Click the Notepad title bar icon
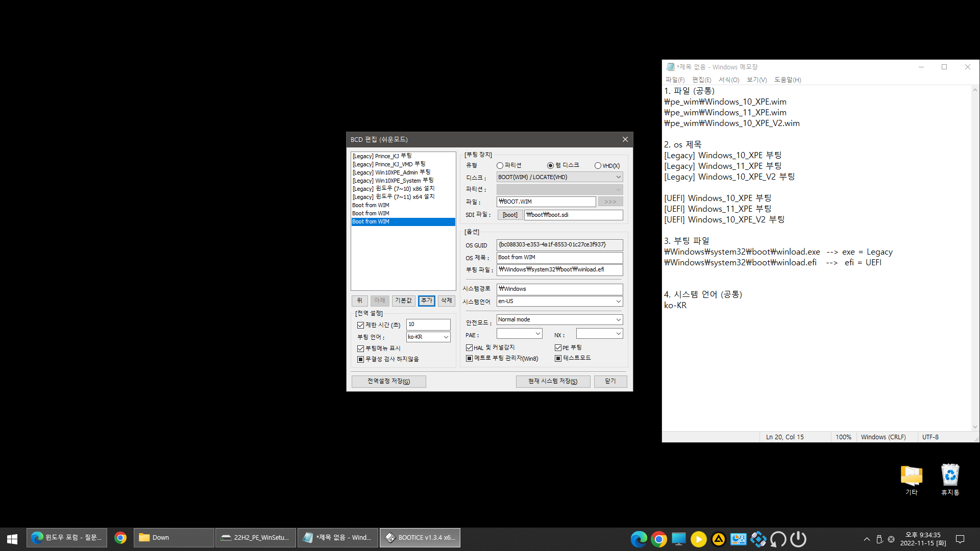 click(670, 67)
